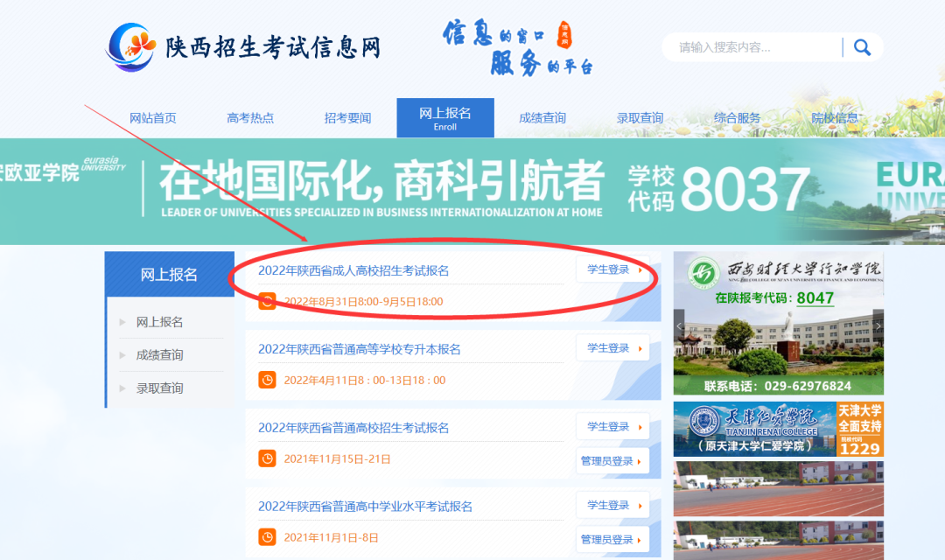Click the clock icon beside 成人高校招生考试 dates

[269, 301]
